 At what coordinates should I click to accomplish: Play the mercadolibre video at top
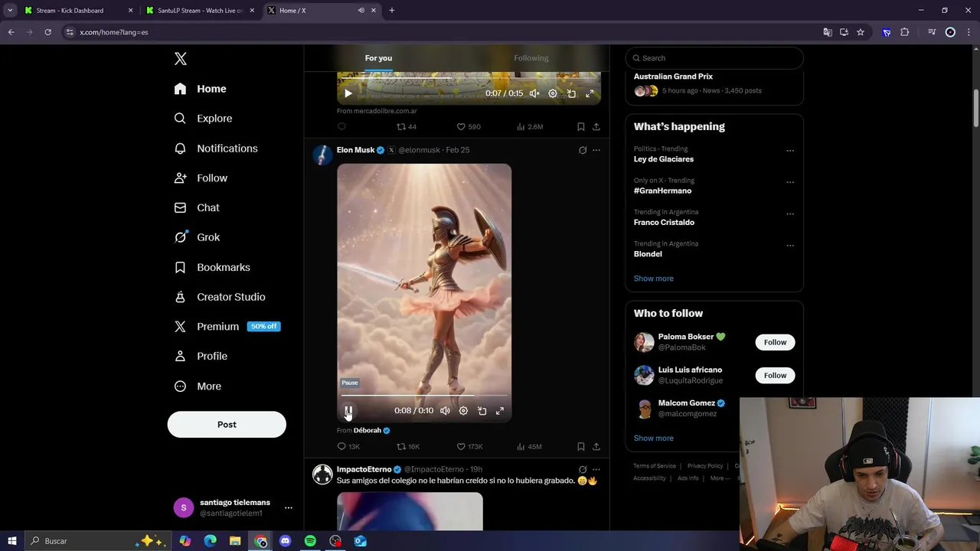348,93
